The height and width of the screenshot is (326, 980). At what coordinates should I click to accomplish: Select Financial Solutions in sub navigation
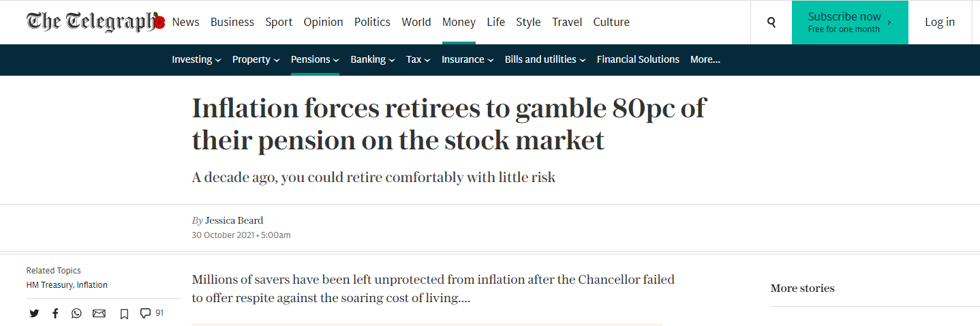pyautogui.click(x=638, y=59)
